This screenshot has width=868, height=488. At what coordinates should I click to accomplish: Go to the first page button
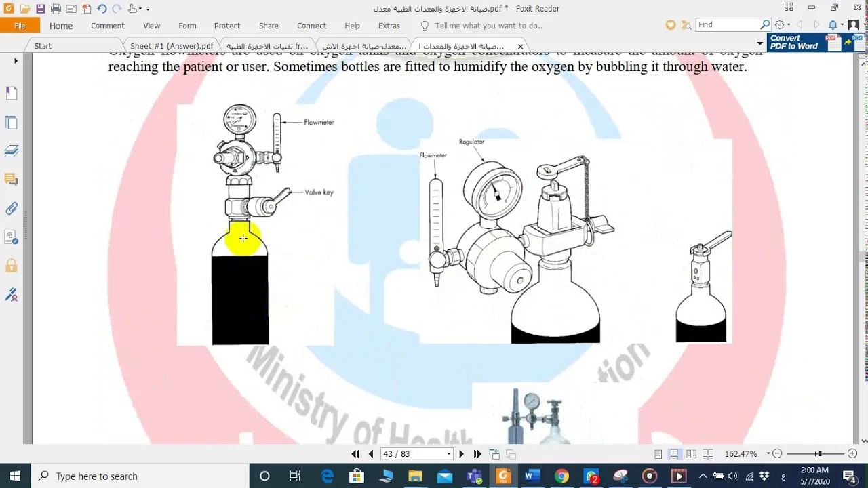pos(355,454)
